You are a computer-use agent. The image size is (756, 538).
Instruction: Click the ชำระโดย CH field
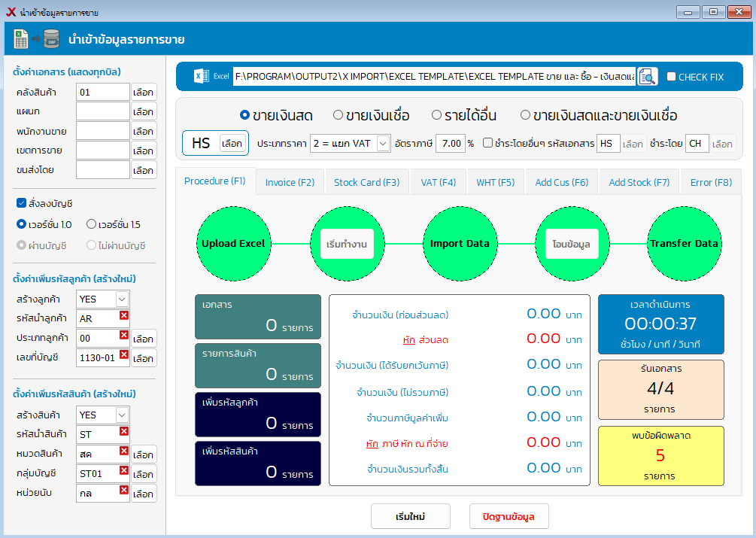(x=697, y=143)
